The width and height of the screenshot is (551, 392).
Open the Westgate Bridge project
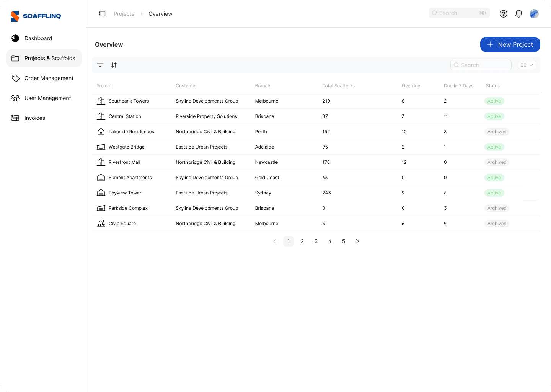[x=127, y=147]
